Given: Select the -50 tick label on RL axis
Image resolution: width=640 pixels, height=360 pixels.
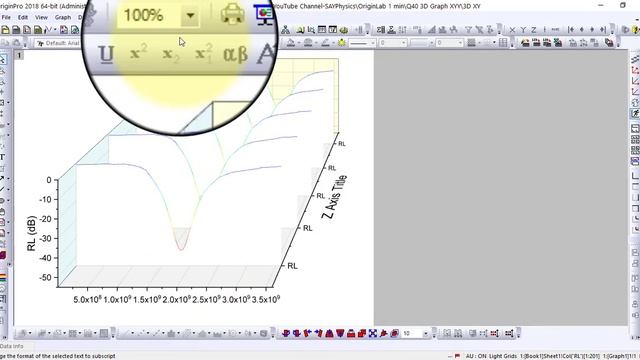Looking at the screenshot, I should (45, 278).
